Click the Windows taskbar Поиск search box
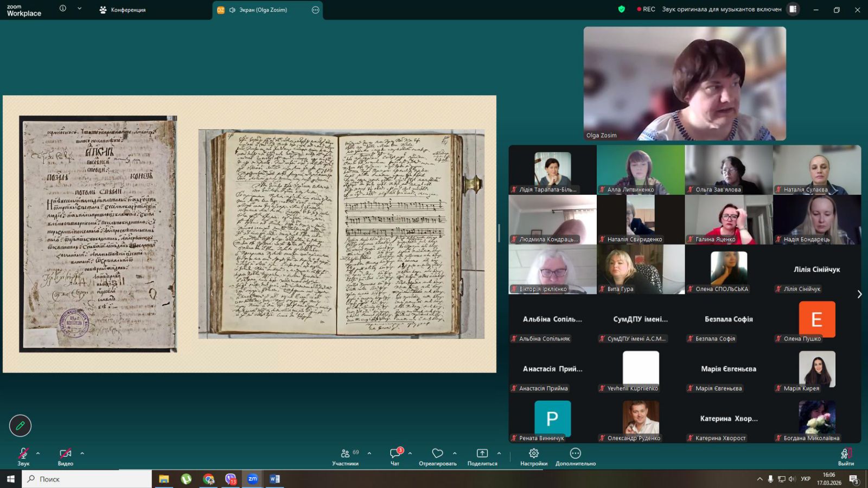Image resolution: width=868 pixels, height=488 pixels. (x=87, y=479)
